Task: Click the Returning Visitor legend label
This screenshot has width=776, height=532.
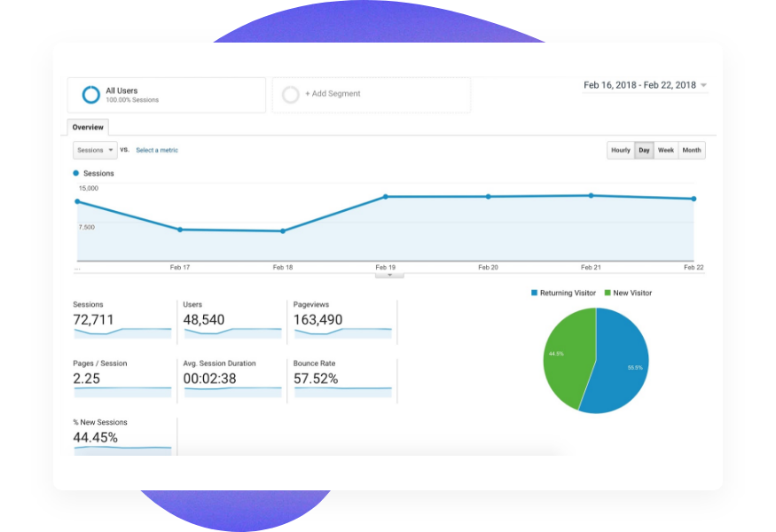Action: coord(568,293)
